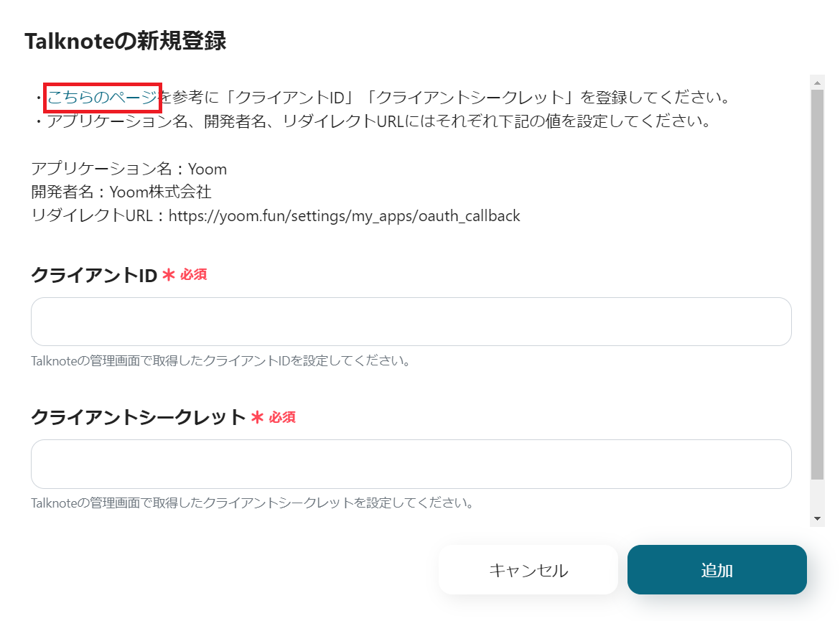Click the リダイレクトURL oauth_callback text
The image size is (840, 621).
pos(345,216)
